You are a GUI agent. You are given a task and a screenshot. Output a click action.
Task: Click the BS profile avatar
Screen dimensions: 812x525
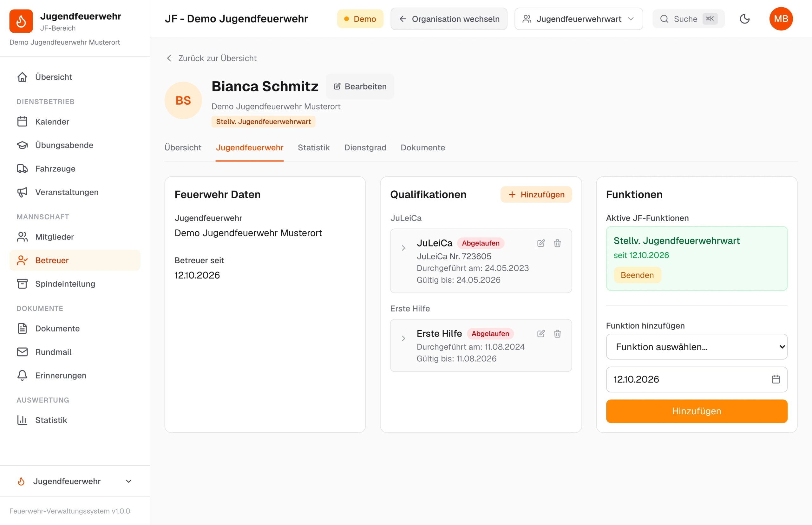click(183, 101)
